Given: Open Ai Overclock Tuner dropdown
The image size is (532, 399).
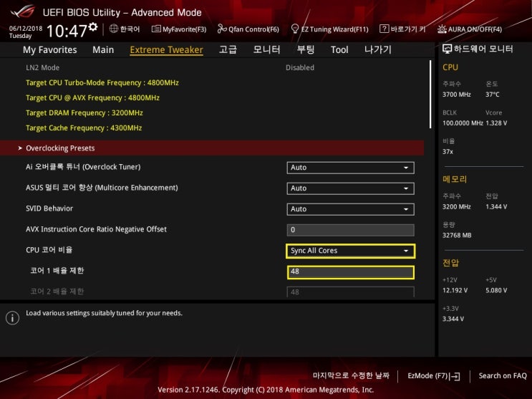Looking at the screenshot, I should [x=350, y=168].
